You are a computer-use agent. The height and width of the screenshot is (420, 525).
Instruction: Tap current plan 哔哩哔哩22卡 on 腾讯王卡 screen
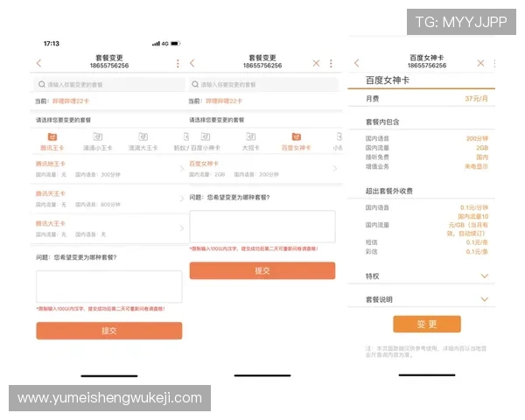tap(70, 101)
